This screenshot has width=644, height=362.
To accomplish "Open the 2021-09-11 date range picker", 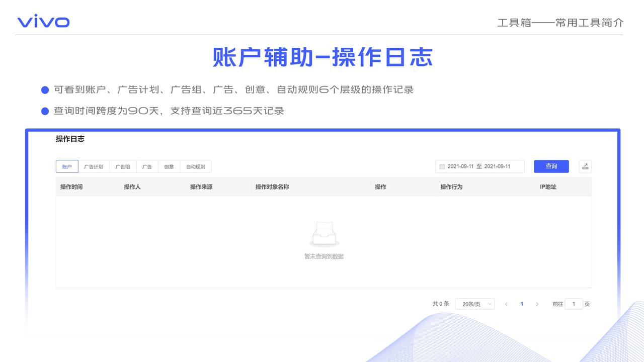I will point(479,166).
